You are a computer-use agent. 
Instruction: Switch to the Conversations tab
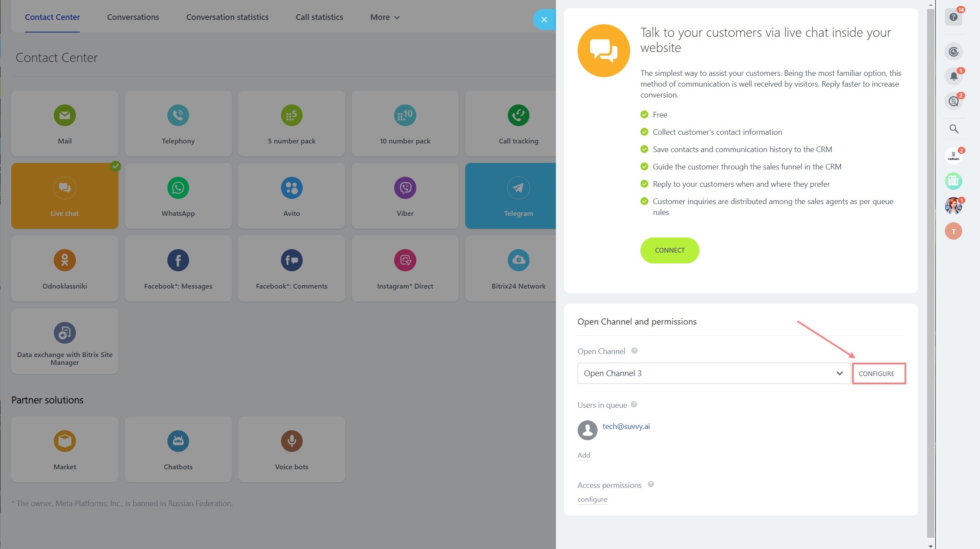tap(133, 17)
